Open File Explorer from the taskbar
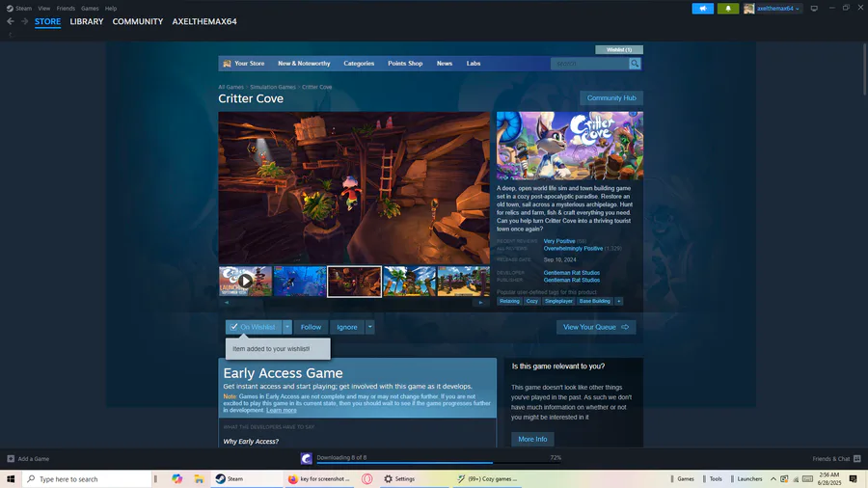 click(199, 479)
